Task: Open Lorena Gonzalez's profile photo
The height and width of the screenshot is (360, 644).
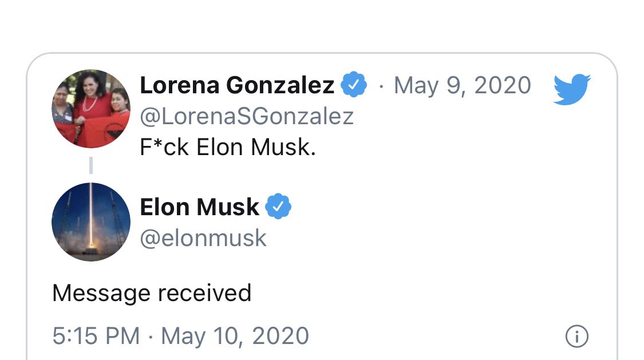Action: 91,109
